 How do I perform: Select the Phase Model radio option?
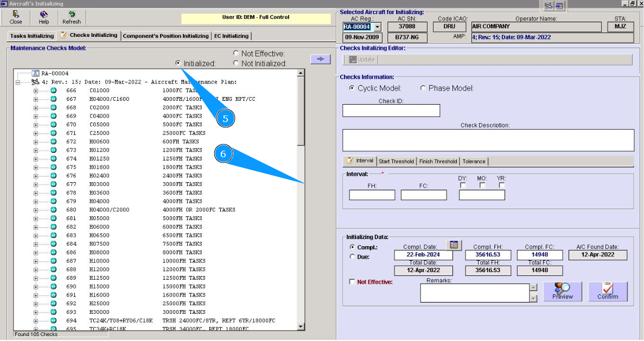(x=423, y=88)
